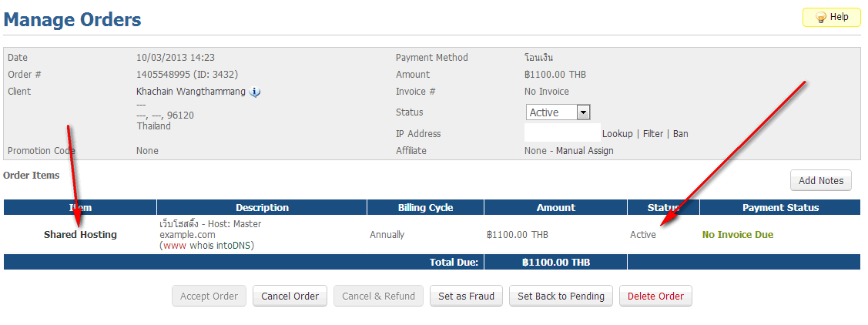Click the Set Back to Pending button
This screenshot has height=325, width=868.
pyautogui.click(x=561, y=297)
